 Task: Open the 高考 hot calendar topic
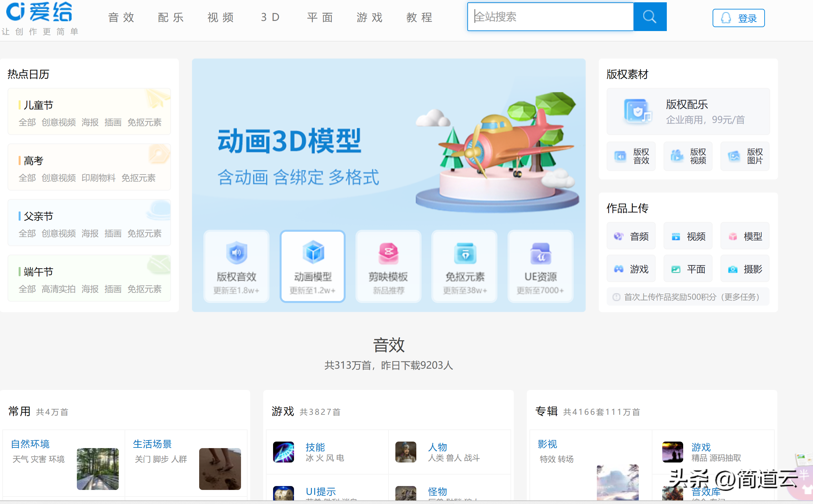(33, 161)
